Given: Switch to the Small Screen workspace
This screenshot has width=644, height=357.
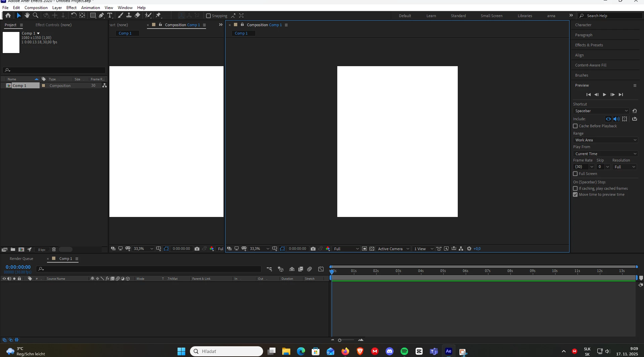Looking at the screenshot, I should [491, 16].
